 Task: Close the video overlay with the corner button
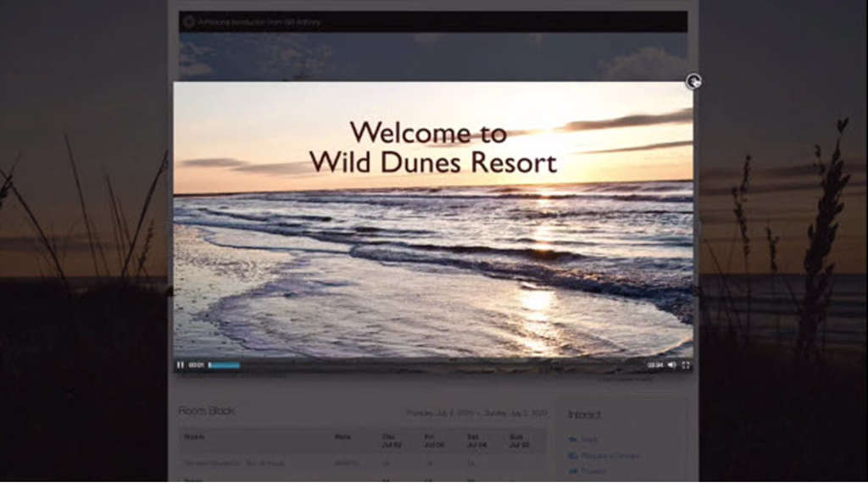(x=693, y=81)
